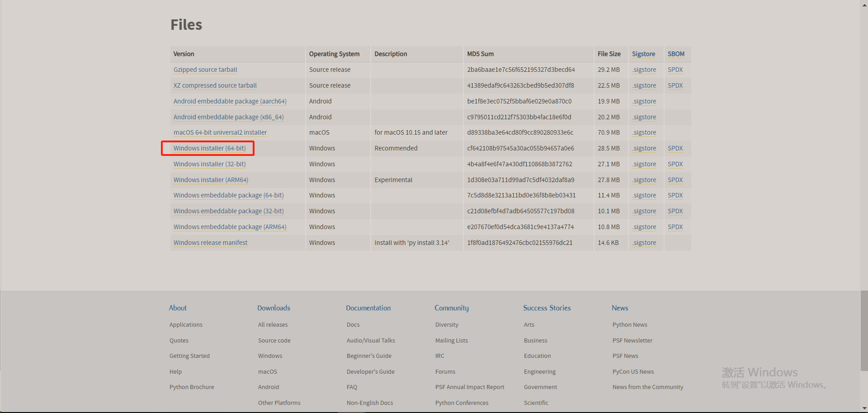Download the XZ compressed source tarball
This screenshot has width=868, height=413.
click(x=215, y=85)
